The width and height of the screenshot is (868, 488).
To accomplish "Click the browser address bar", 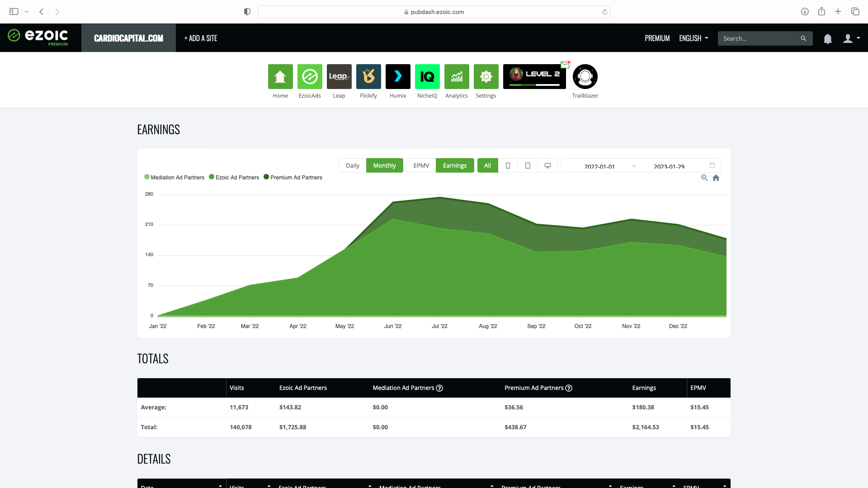I will pyautogui.click(x=434, y=12).
